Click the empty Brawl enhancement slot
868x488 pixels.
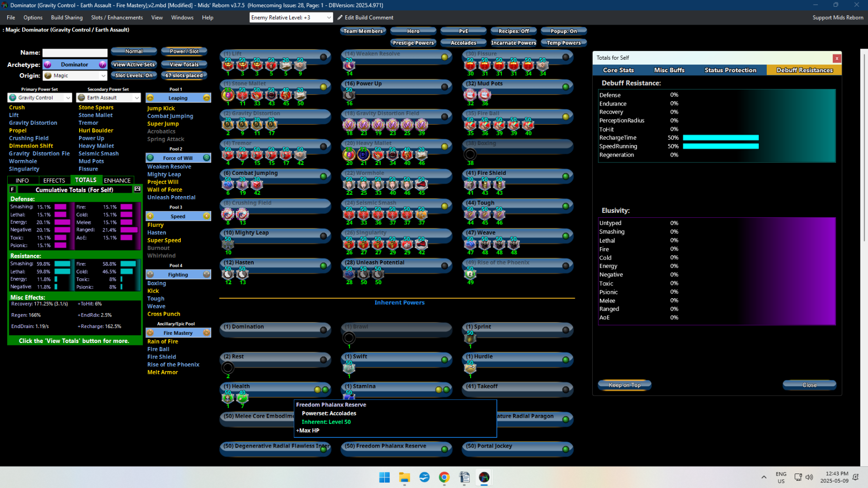349,338
